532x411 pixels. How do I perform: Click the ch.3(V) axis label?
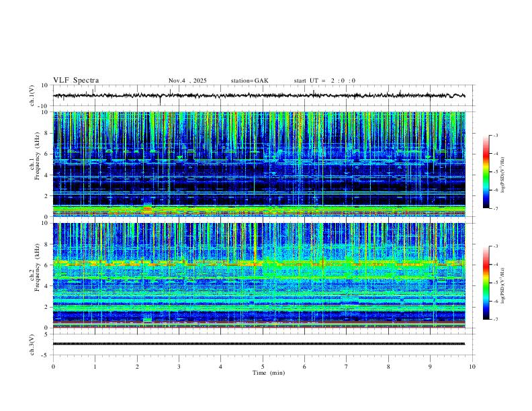tap(32, 345)
